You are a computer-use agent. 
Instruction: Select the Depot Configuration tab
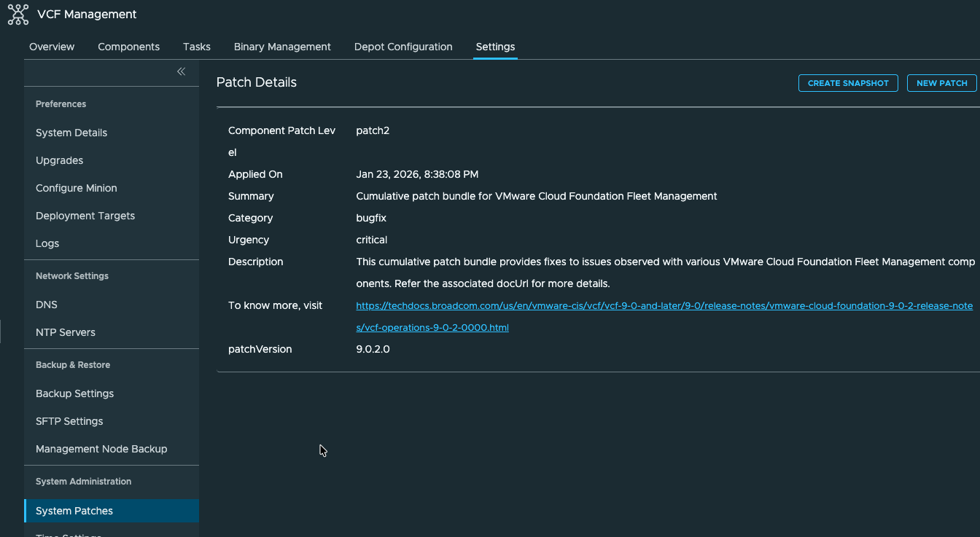(403, 47)
